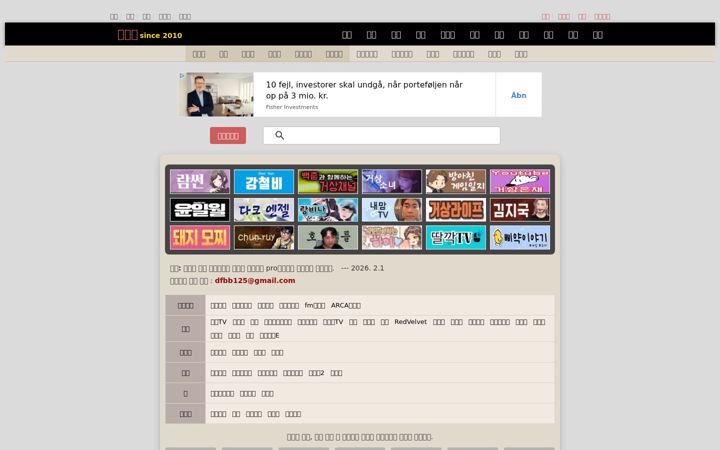Focus the search text field

click(382, 135)
